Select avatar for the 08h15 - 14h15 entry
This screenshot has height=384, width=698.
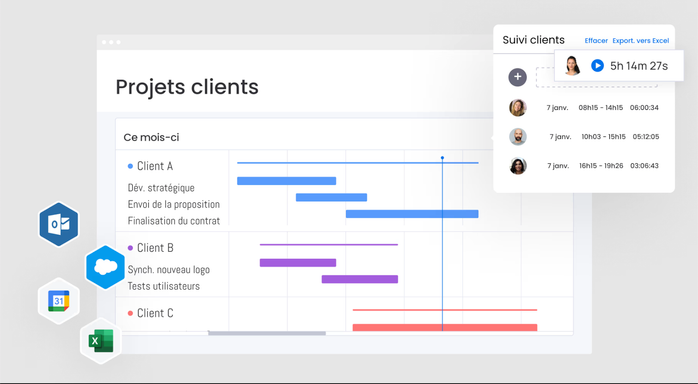coord(518,108)
